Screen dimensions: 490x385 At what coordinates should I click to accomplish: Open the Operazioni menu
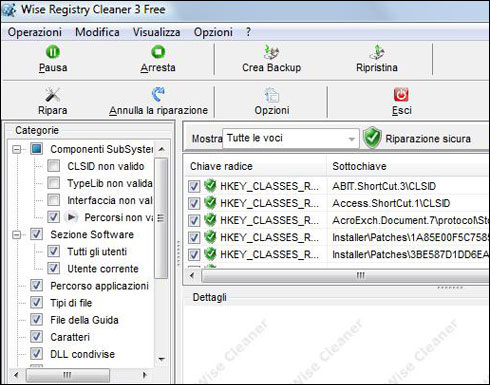35,32
